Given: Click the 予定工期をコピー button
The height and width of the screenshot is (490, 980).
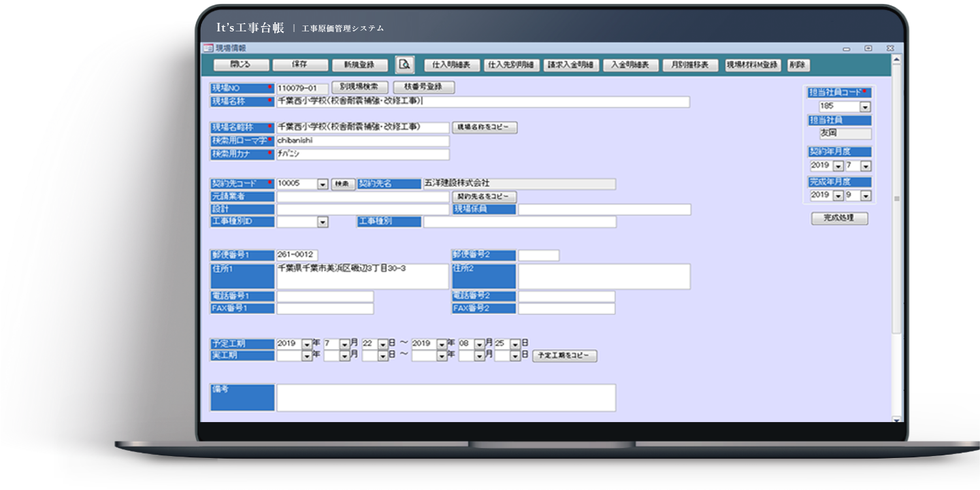Looking at the screenshot, I should pos(564,356).
